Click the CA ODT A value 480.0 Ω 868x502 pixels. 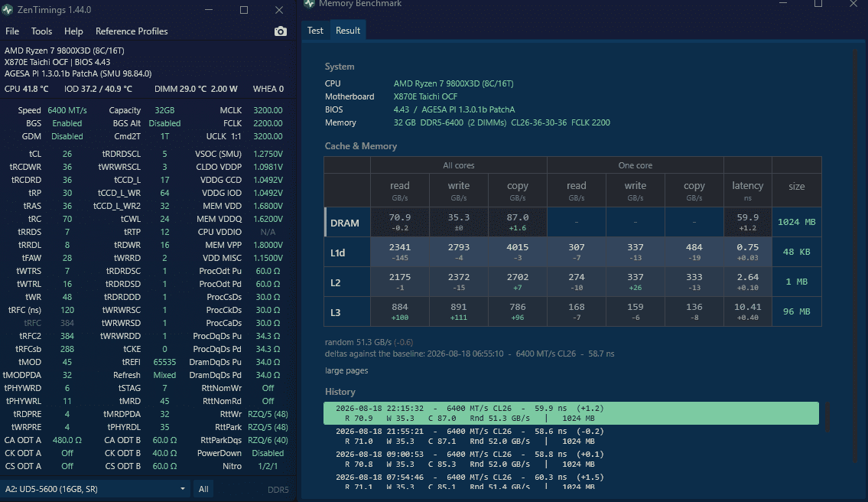pos(67,440)
